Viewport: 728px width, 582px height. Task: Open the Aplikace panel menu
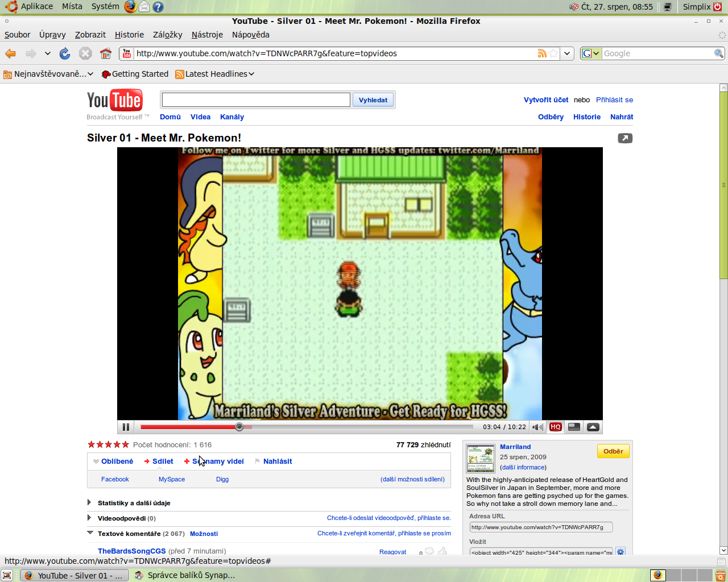coord(30,7)
